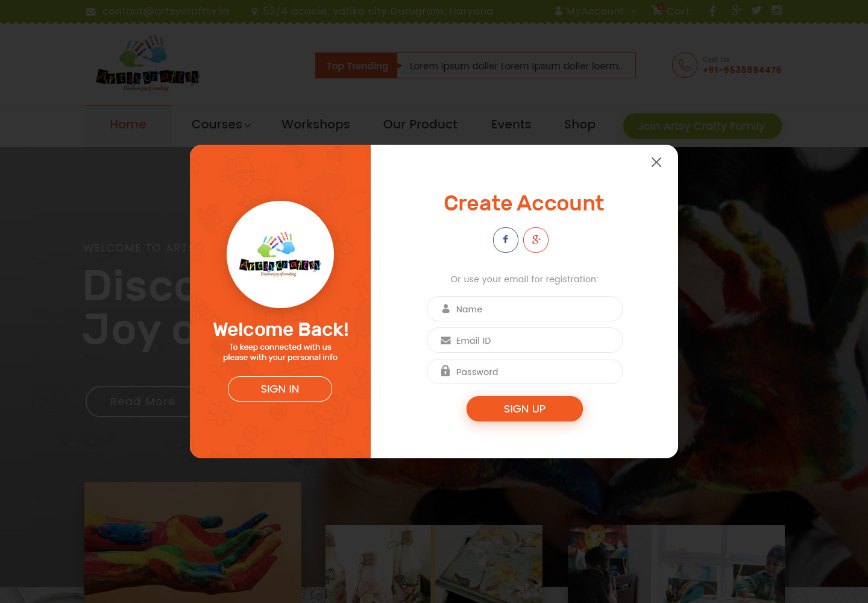868x603 pixels.
Task: Sign up with the Google Plus icon
Action: click(536, 240)
